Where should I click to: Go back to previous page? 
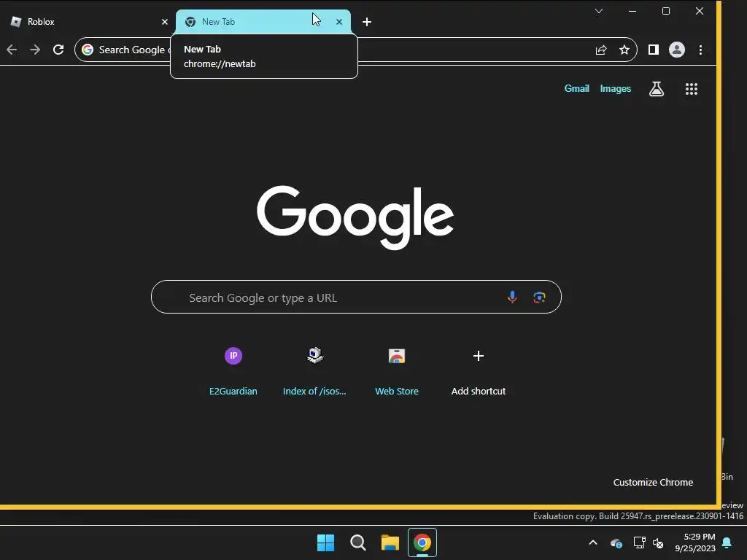[x=12, y=50]
